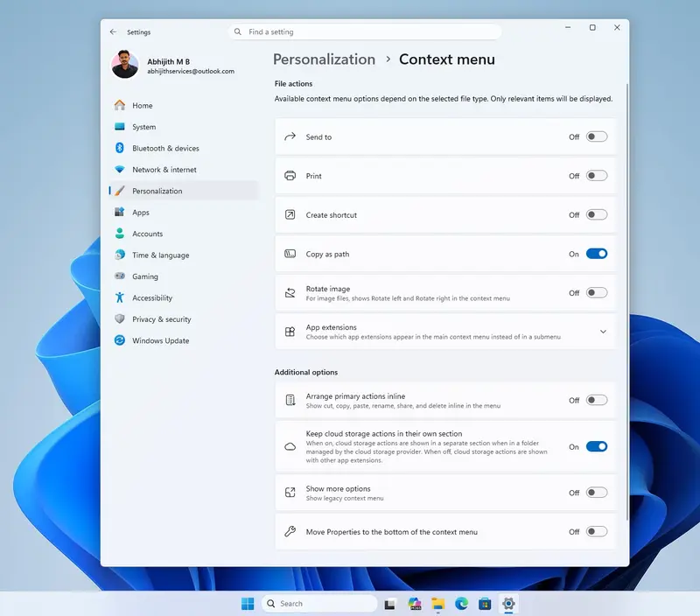This screenshot has width=700, height=616.
Task: Select Privacy & security section
Action: coord(184,319)
